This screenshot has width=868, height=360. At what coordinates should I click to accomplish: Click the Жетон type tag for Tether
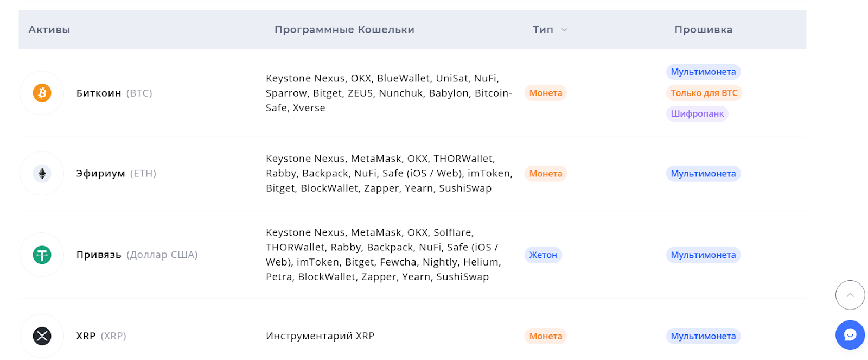[x=543, y=255]
